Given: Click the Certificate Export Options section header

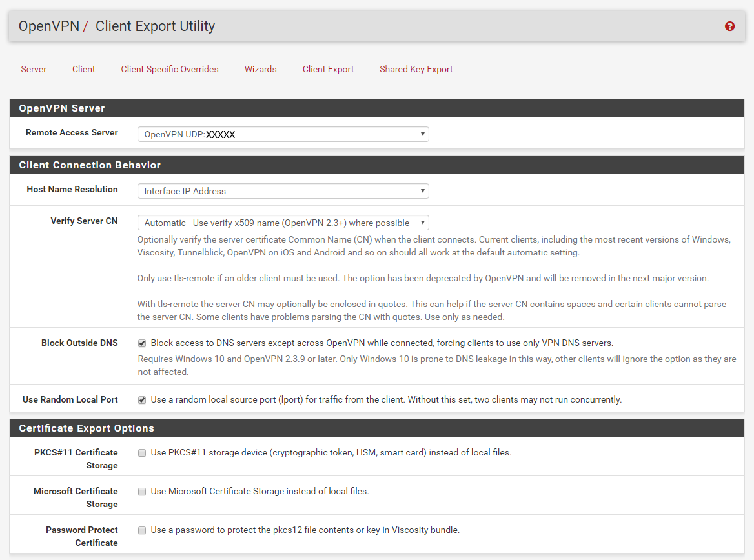Looking at the screenshot, I should [x=86, y=428].
